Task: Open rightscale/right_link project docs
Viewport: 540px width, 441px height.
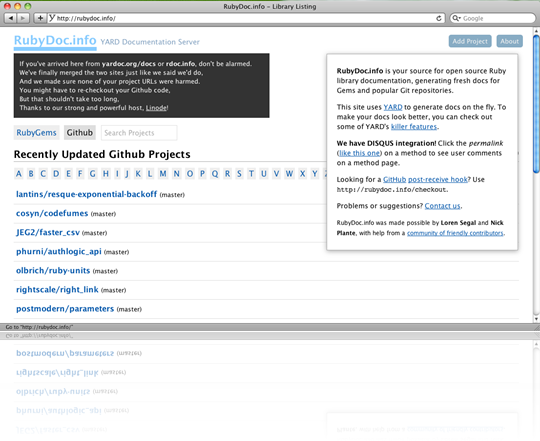Action: (x=57, y=290)
